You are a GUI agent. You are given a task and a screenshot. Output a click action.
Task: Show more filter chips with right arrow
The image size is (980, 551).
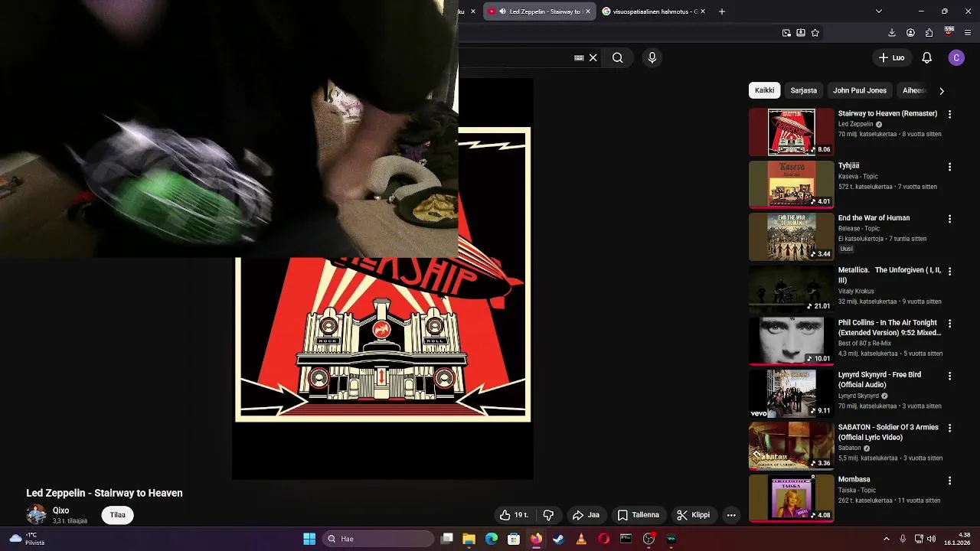click(941, 90)
